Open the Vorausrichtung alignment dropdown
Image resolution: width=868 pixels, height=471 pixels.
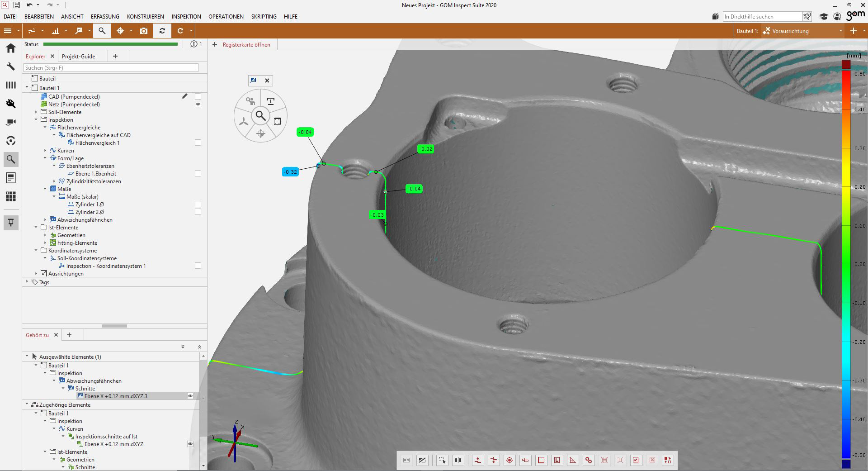tap(802, 31)
